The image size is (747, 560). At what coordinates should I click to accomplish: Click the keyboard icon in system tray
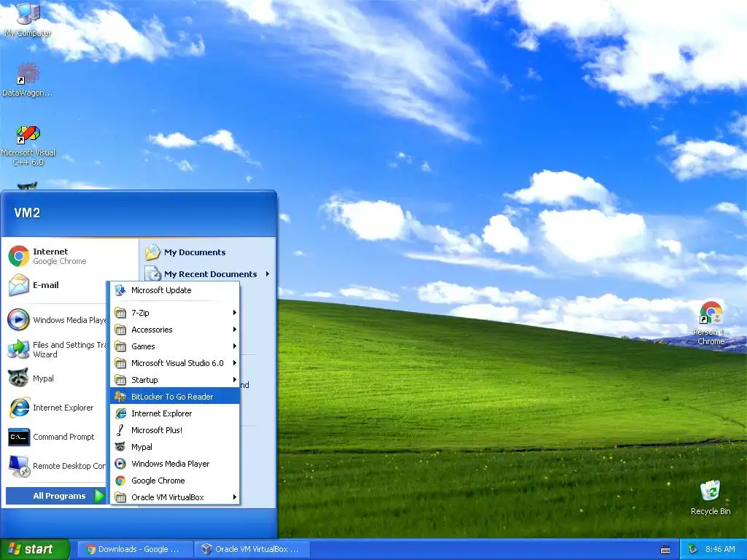click(665, 550)
